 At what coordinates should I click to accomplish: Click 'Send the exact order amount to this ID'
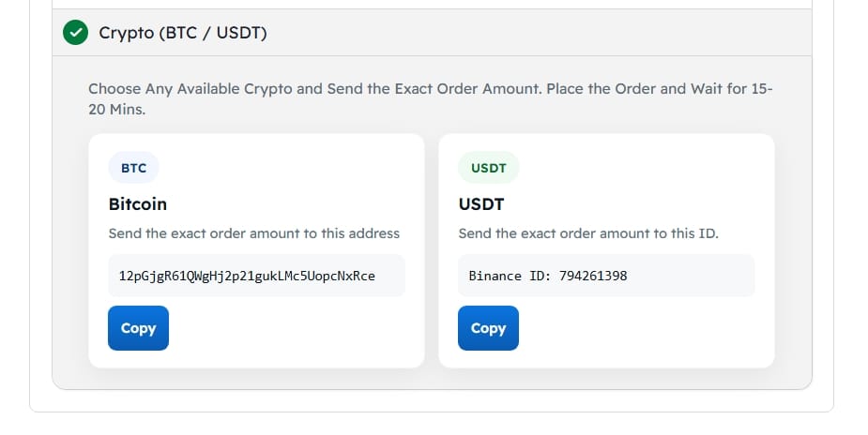588,233
